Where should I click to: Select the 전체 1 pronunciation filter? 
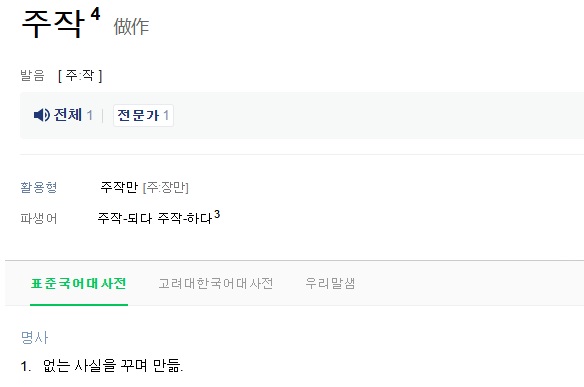[x=73, y=115]
